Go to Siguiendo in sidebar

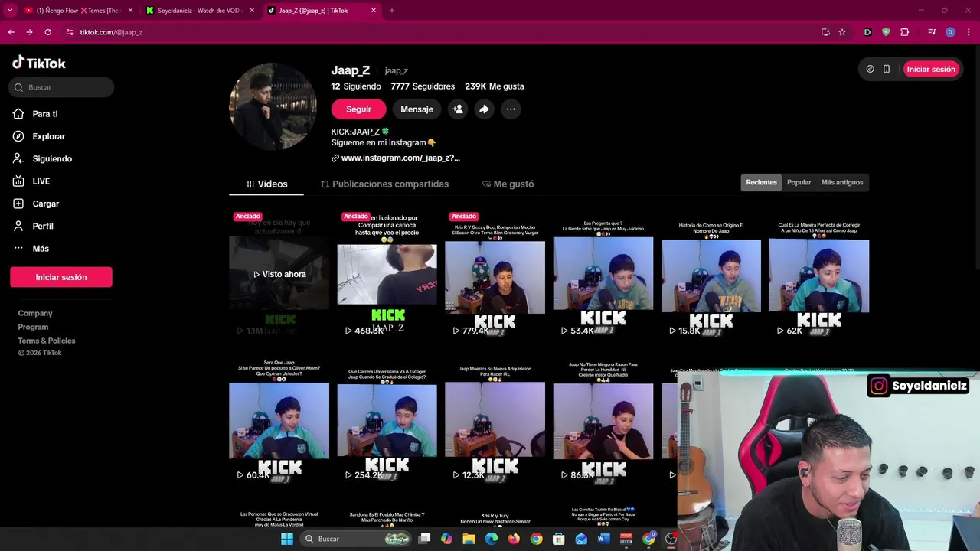tap(51, 158)
